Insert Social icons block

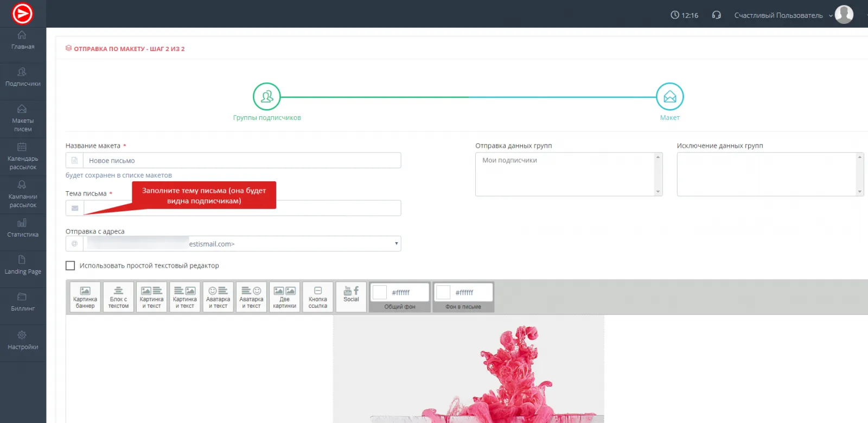click(x=351, y=297)
